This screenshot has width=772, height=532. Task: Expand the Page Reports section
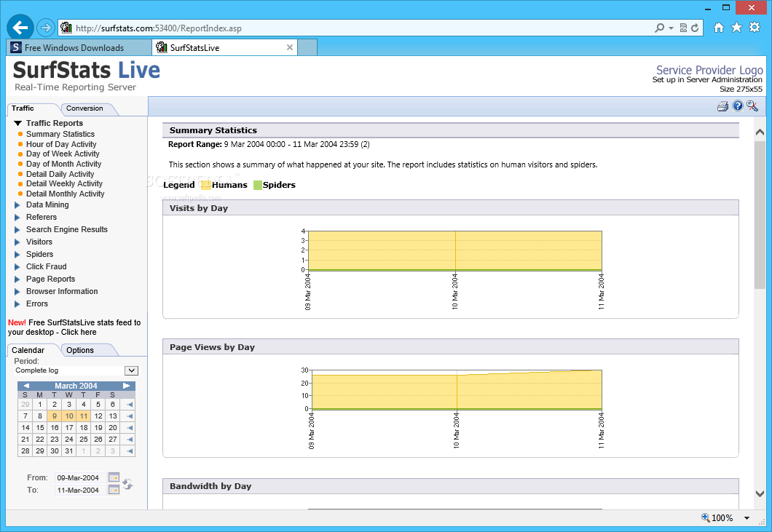pos(17,279)
